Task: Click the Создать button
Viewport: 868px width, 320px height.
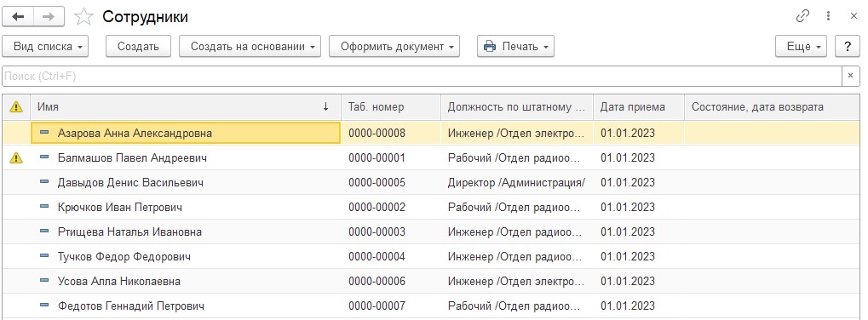Action: pos(138,47)
